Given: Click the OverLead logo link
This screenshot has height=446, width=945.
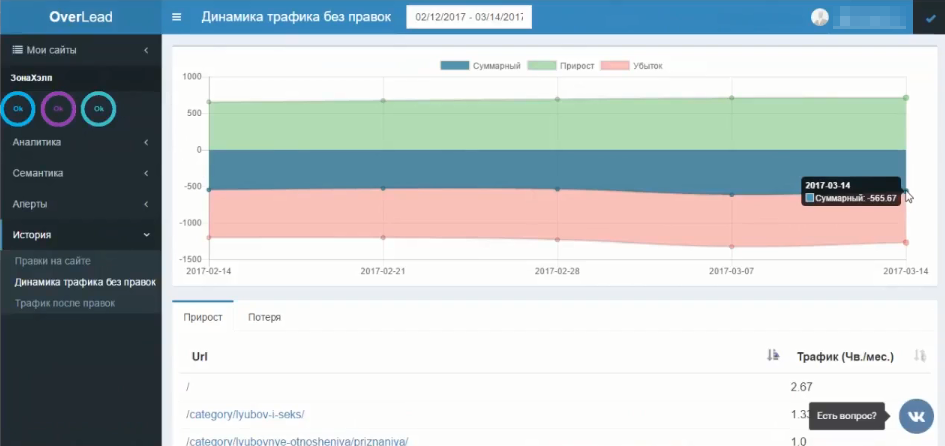Looking at the screenshot, I should (x=81, y=17).
